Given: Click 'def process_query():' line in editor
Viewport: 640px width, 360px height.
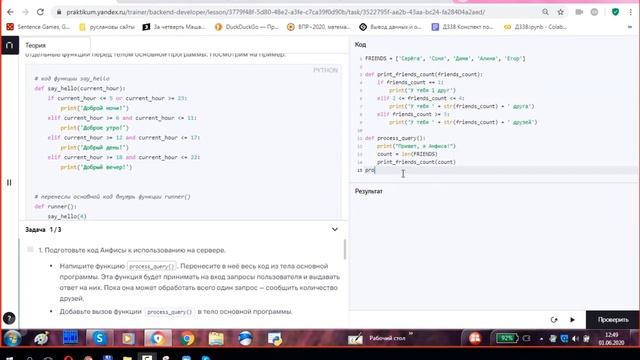Looking at the screenshot, I should click(x=395, y=138).
